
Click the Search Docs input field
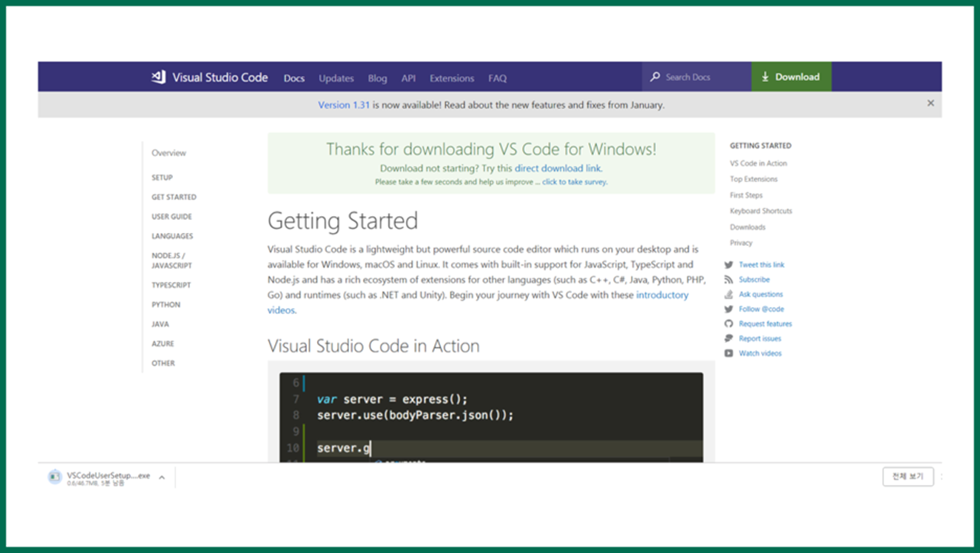[697, 77]
